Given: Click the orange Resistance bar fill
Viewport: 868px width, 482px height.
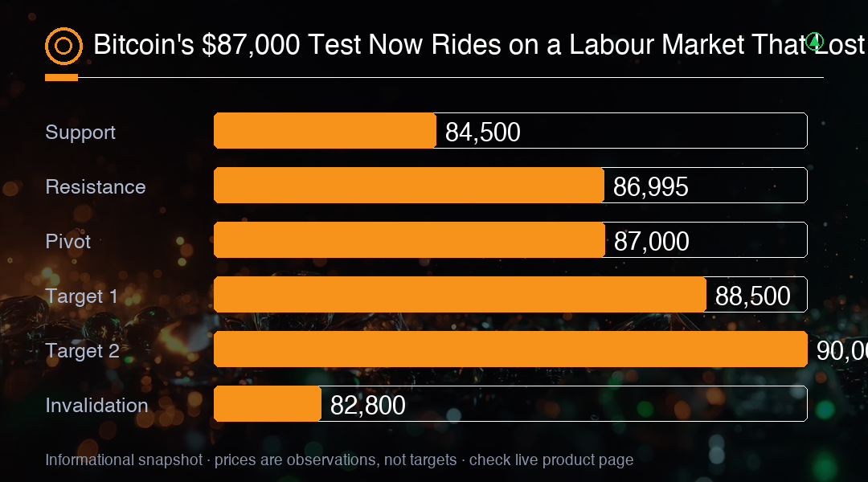Looking at the screenshot, I should [409, 186].
